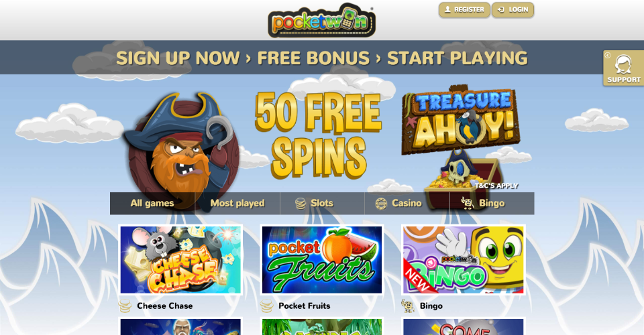Open the Support headset panel
Image resolution: width=644 pixels, height=335 pixels.
coord(623,68)
